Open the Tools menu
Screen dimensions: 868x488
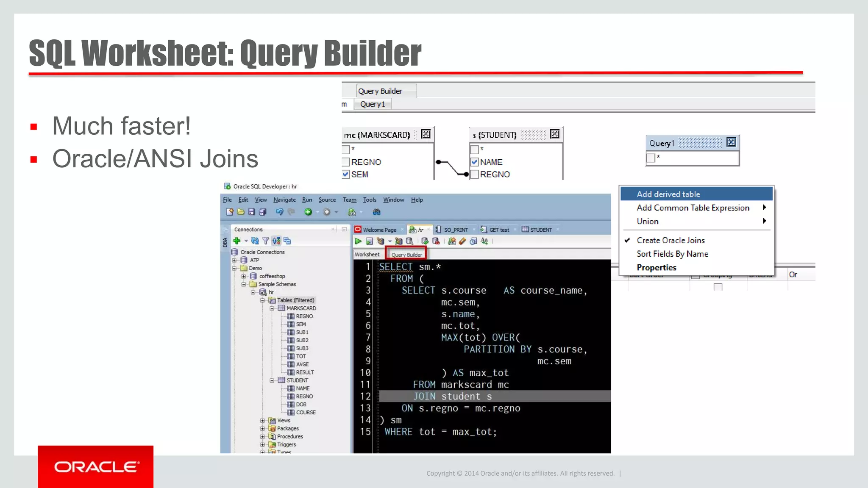click(x=370, y=200)
